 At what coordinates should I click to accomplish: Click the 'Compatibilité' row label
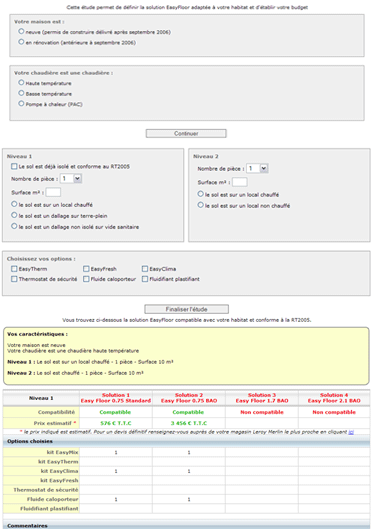pos(56,412)
